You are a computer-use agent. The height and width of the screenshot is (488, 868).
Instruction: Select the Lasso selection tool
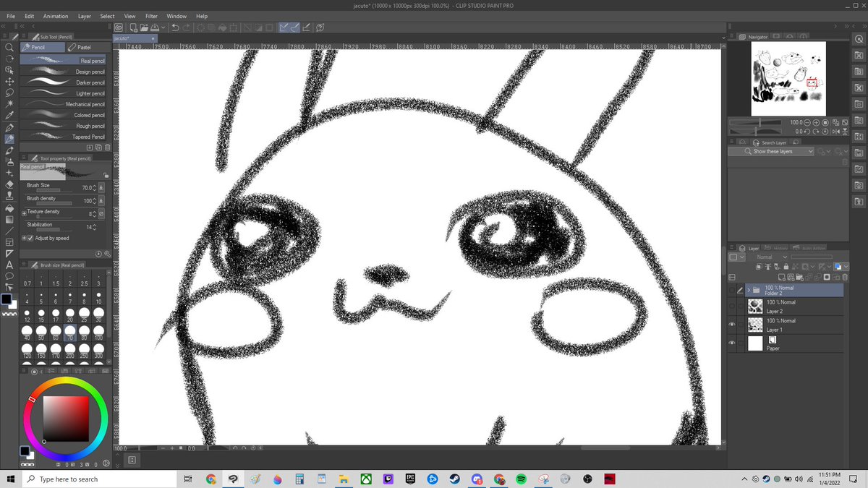click(10, 93)
